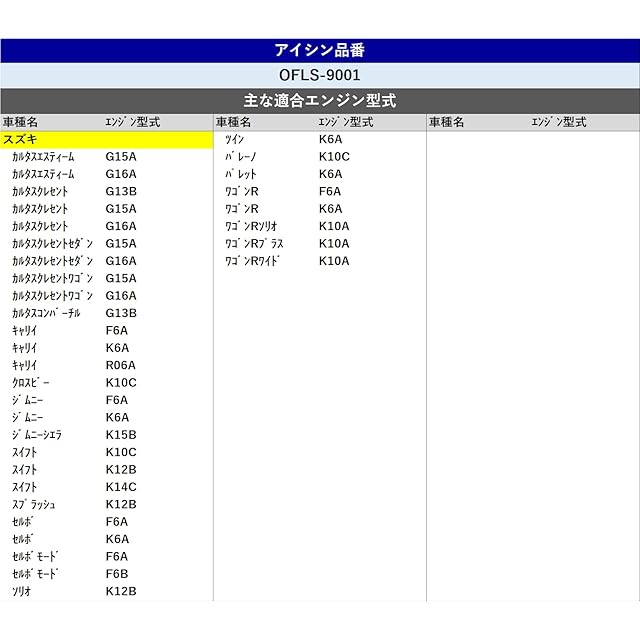
Task: Select the F6B engine code
Action: pos(117,574)
